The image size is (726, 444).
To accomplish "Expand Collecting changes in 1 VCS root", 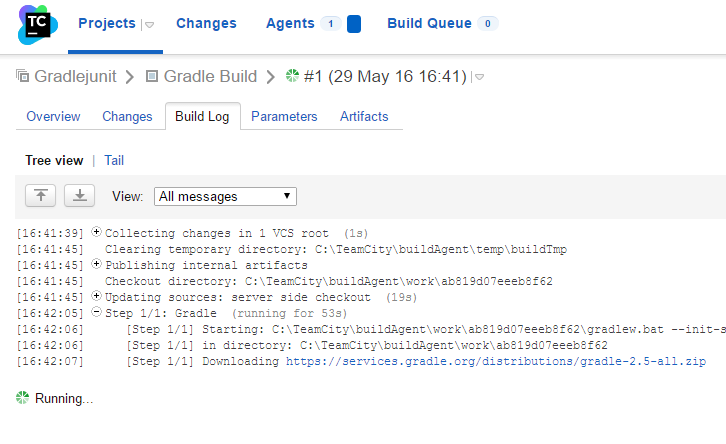I will pyautogui.click(x=96, y=231).
